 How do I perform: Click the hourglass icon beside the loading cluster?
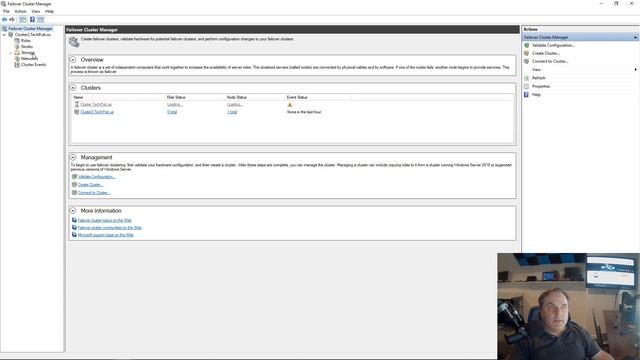point(76,104)
